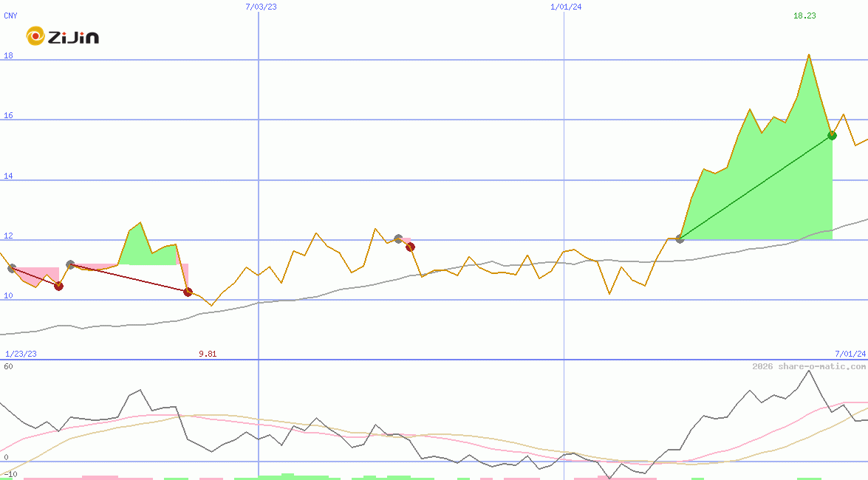Click the gray dot marker near the 12 level in May

pos(397,238)
